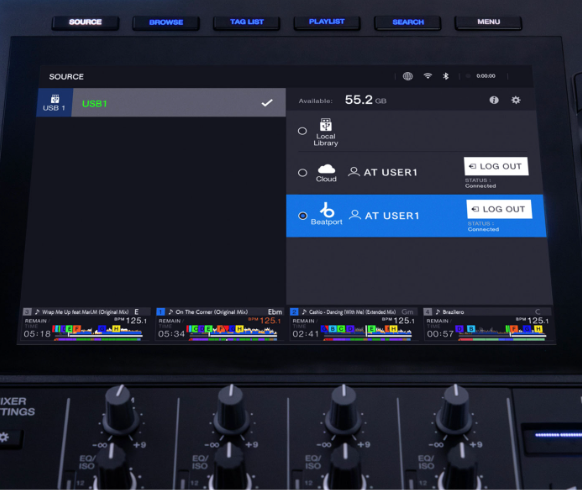
Task: Tap the Beatport logo icon
Action: click(327, 210)
